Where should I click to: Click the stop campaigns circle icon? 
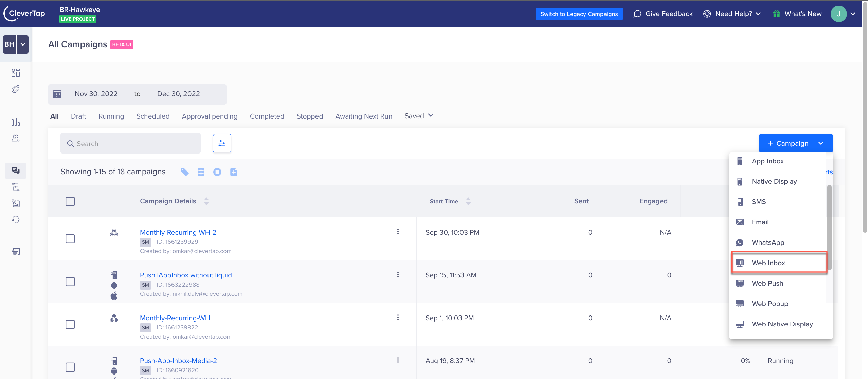(217, 172)
